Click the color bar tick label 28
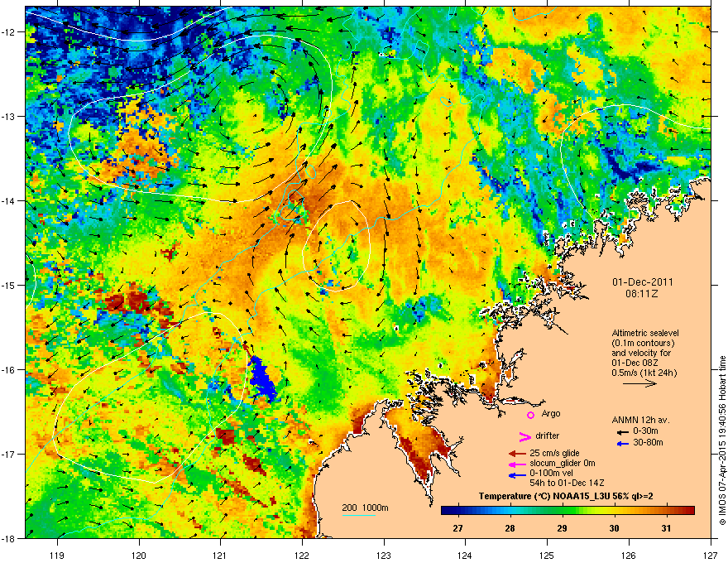 pyautogui.click(x=510, y=528)
